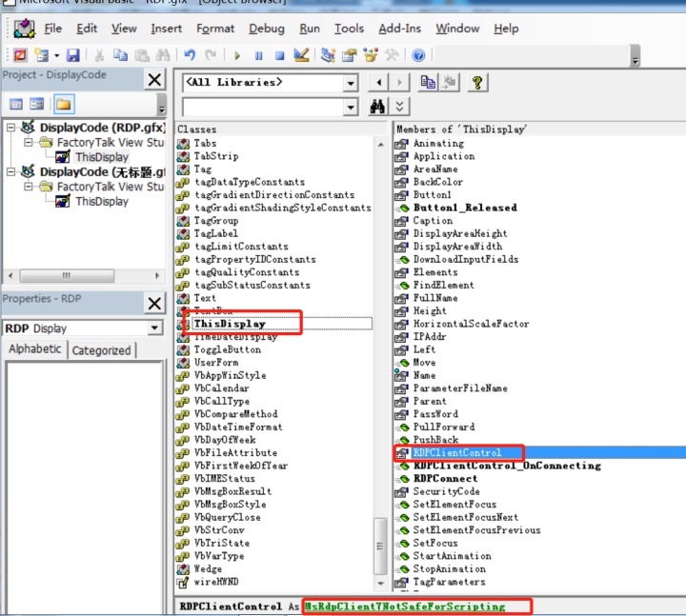Viewport: 686px width, 616px height.
Task: Click the Redo arrow icon
Action: (211, 55)
